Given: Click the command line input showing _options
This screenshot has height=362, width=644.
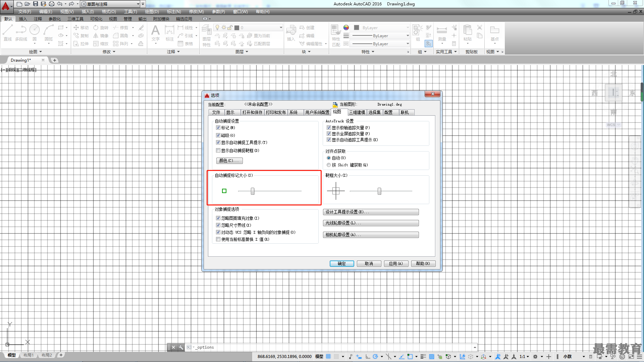Looking at the screenshot, I should (x=332, y=347).
